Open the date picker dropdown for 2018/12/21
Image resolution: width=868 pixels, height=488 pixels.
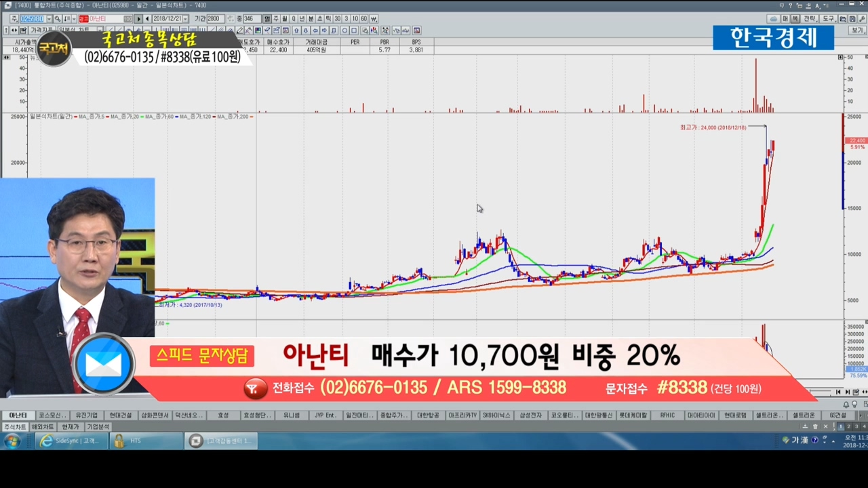[x=186, y=19]
